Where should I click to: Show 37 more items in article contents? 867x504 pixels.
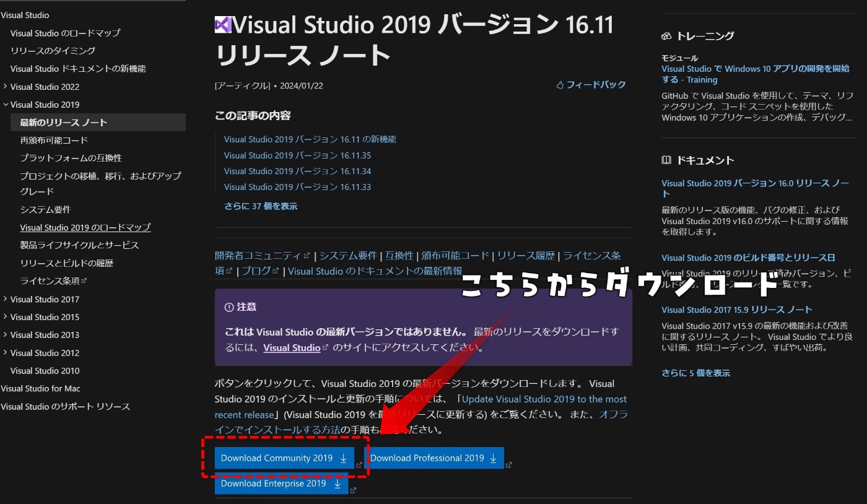tap(261, 206)
